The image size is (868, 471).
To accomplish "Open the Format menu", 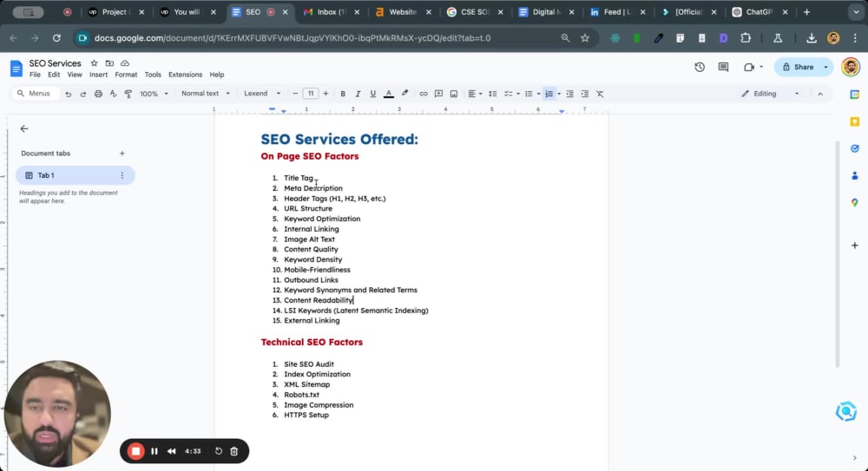I will point(126,75).
